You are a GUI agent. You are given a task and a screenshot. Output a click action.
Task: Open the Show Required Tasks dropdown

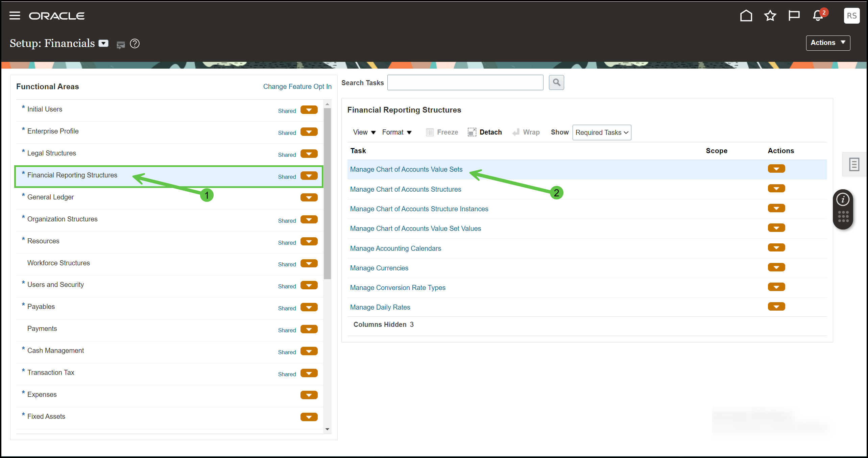[602, 132]
